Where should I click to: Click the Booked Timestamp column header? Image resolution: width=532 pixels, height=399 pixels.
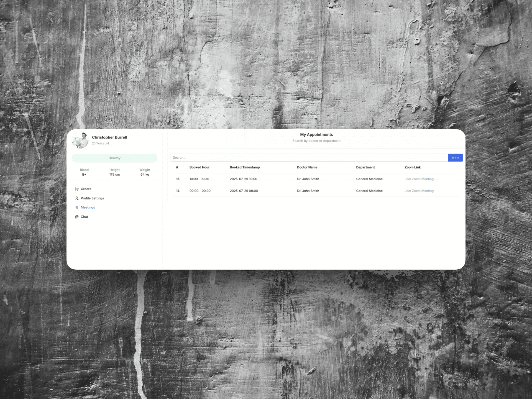[245, 167]
